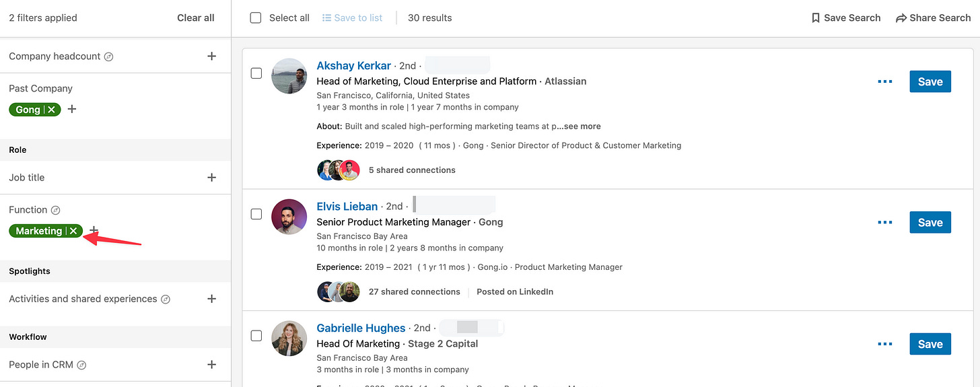Open Function filter info icon
Viewport: 980px width, 387px height.
coord(56,210)
